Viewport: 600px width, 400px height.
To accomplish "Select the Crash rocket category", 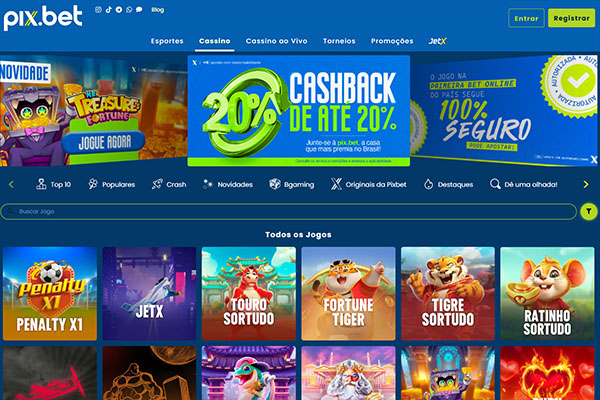I will pyautogui.click(x=169, y=184).
